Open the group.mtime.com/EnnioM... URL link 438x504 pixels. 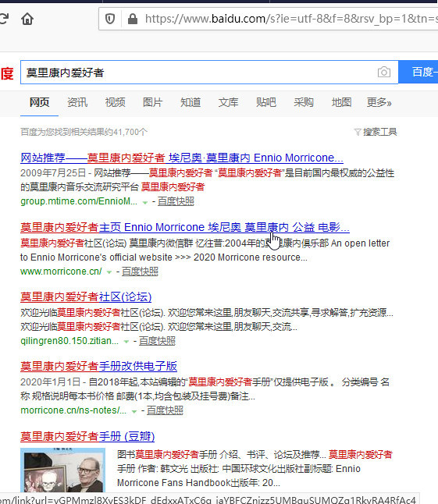click(79, 201)
